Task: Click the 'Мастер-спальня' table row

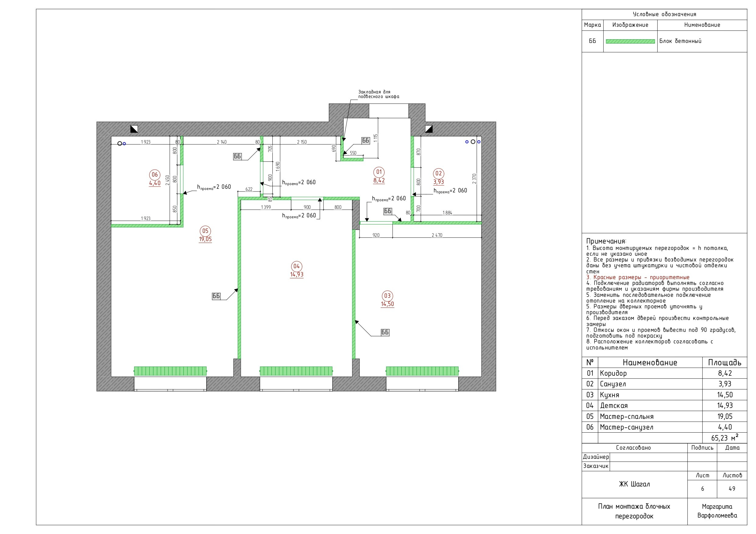Action: tap(664, 416)
